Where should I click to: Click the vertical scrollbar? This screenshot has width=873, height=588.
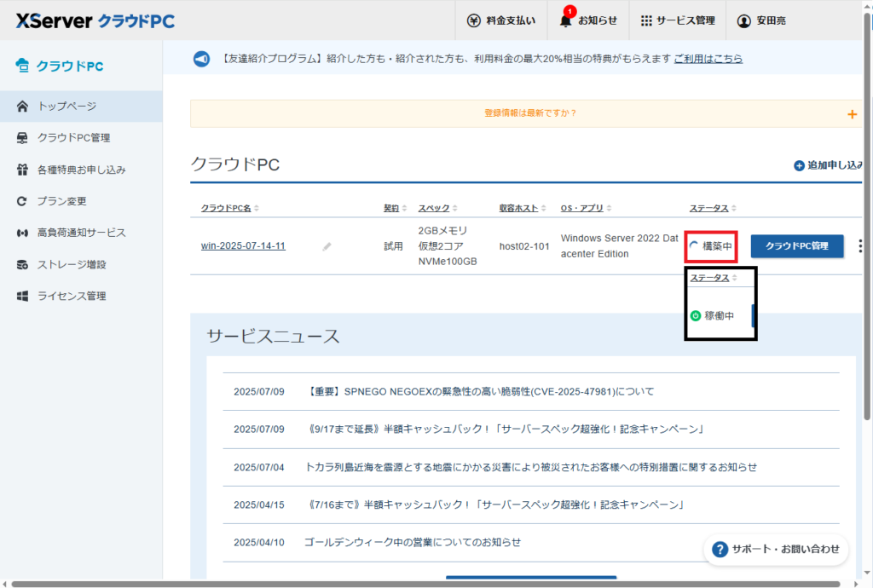(x=867, y=217)
